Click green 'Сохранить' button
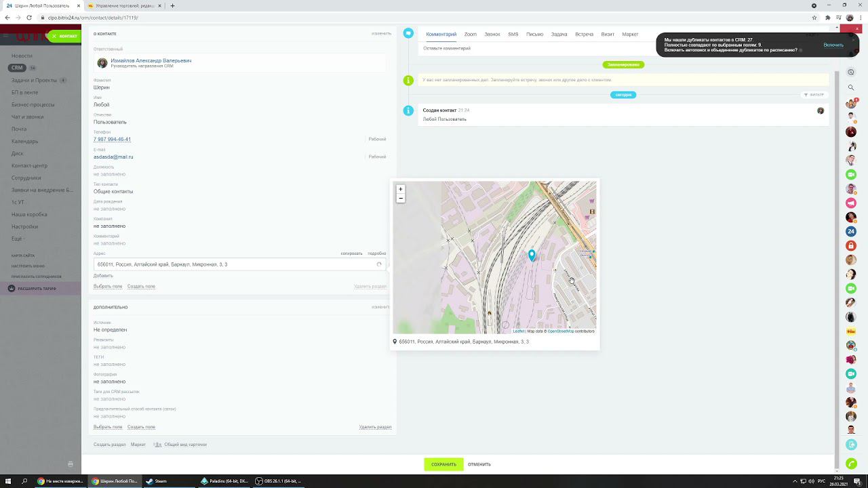868x488 pixels. coord(443,464)
